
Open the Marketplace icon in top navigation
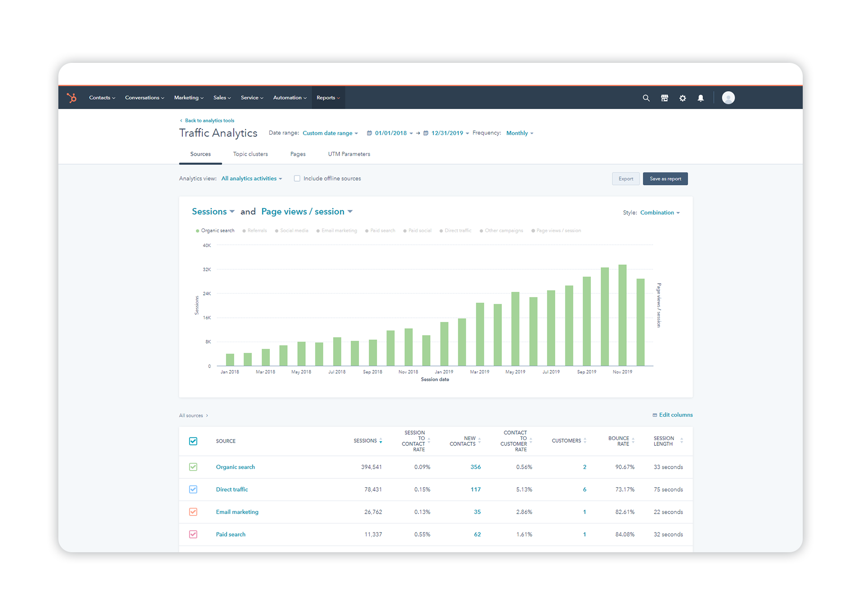(x=664, y=98)
